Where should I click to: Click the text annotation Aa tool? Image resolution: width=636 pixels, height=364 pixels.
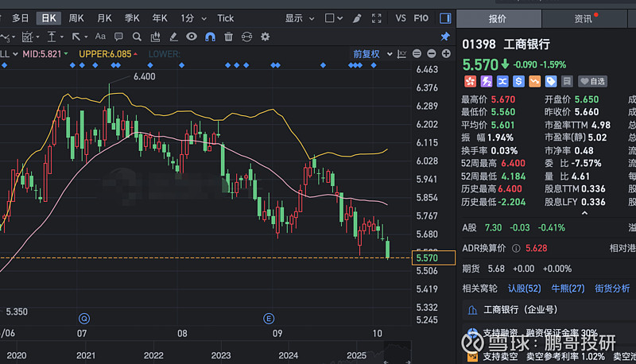click(100, 37)
